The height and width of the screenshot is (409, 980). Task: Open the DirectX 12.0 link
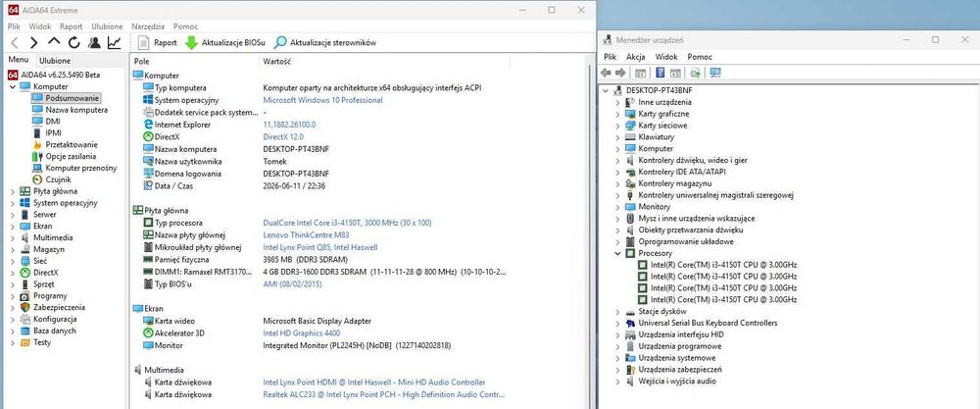click(283, 136)
